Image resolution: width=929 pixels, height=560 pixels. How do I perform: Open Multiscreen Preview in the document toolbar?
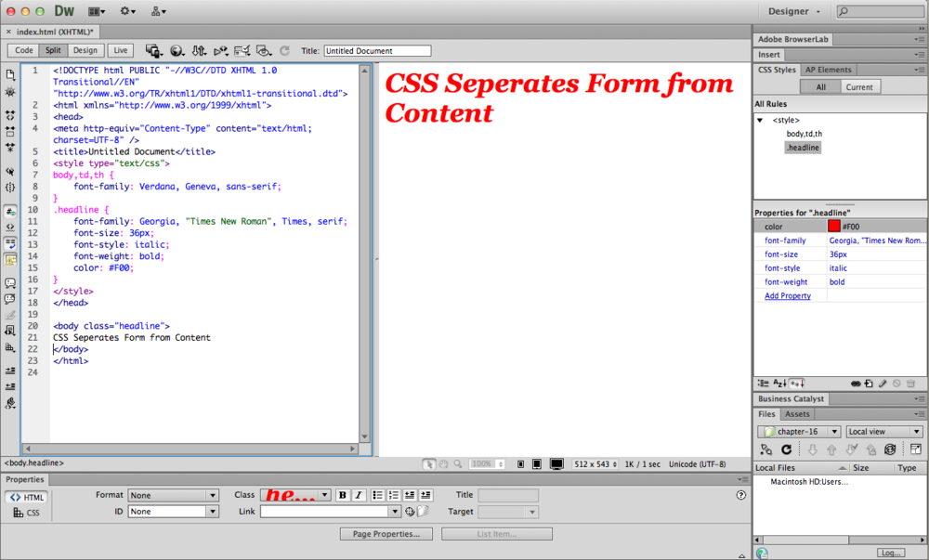pyautogui.click(x=151, y=50)
